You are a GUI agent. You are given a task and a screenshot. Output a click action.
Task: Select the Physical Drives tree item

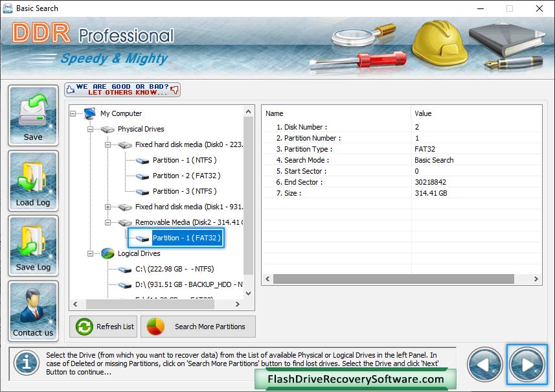(141, 129)
